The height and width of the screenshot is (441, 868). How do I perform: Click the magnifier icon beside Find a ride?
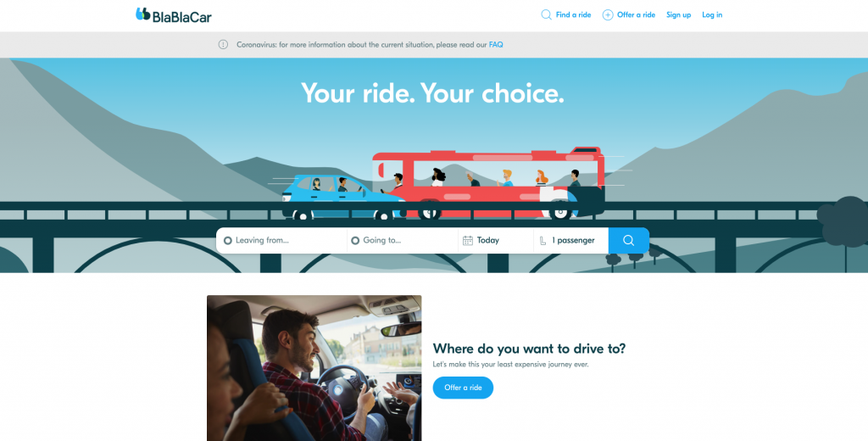click(546, 15)
